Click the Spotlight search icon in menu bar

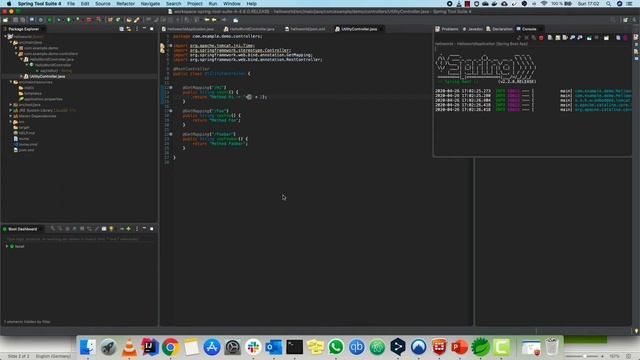point(609,4)
